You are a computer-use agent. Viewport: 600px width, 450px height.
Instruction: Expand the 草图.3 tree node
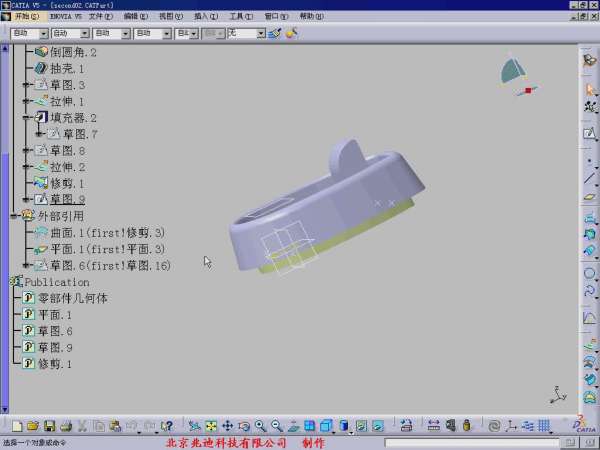point(27,85)
